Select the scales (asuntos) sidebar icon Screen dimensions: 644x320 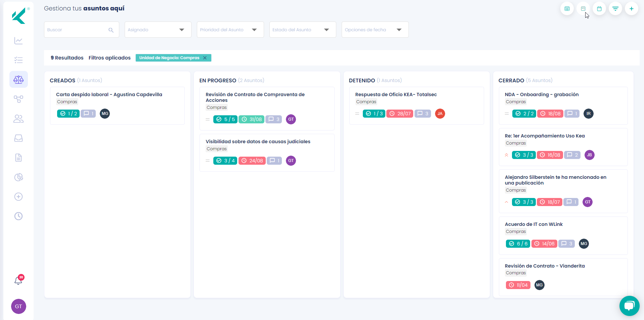click(18, 79)
